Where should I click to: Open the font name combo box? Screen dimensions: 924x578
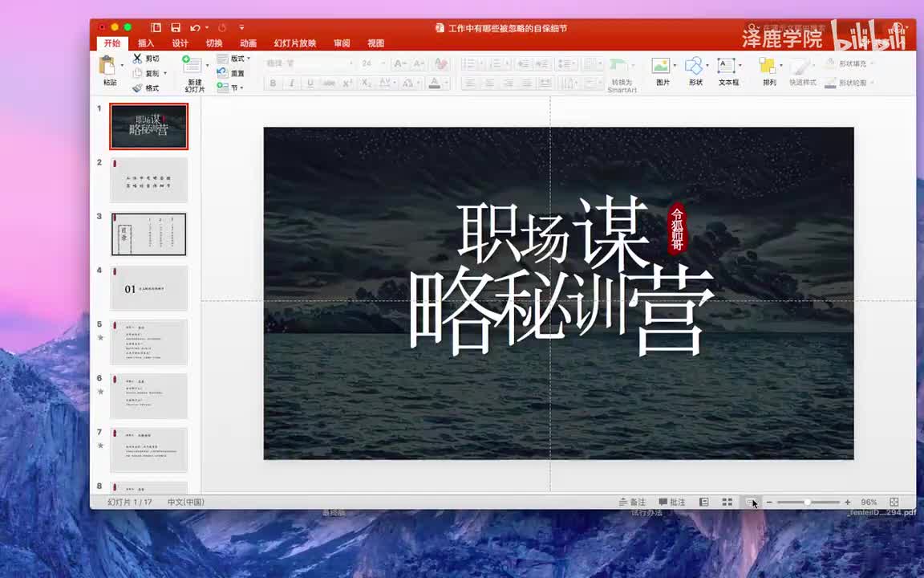point(310,63)
